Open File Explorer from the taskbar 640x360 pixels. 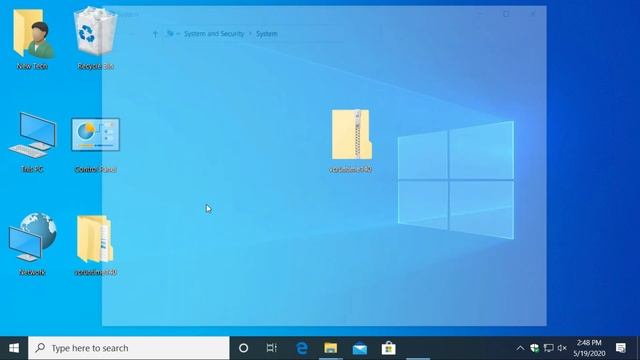tap(331, 348)
